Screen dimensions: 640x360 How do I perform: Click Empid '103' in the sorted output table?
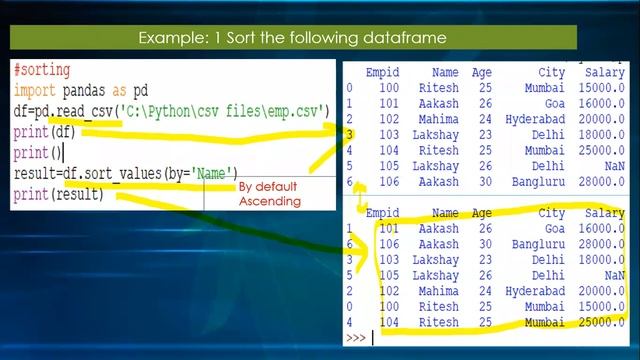(389, 260)
